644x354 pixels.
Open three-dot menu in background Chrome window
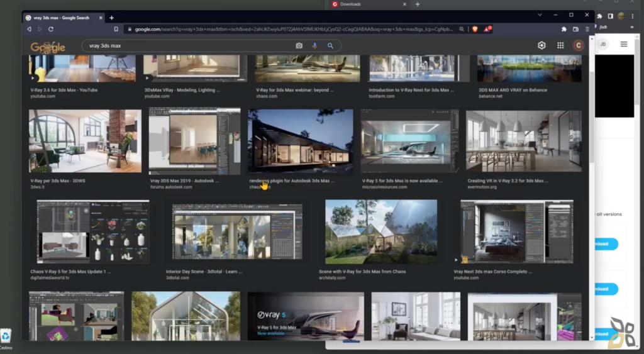coord(633,16)
